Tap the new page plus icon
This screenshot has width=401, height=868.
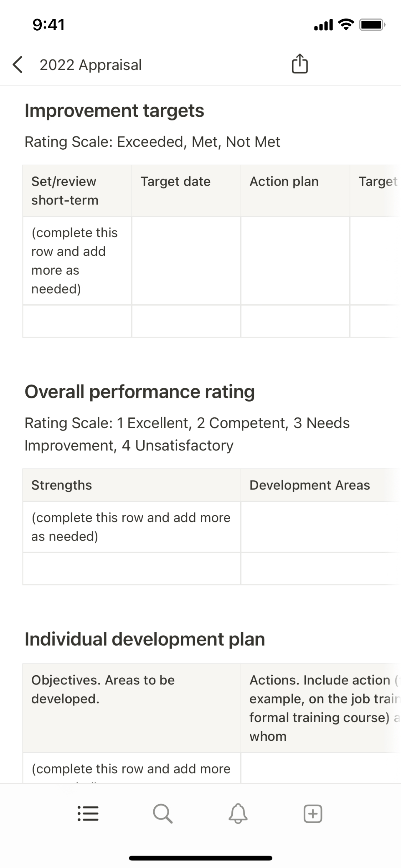[x=313, y=813]
